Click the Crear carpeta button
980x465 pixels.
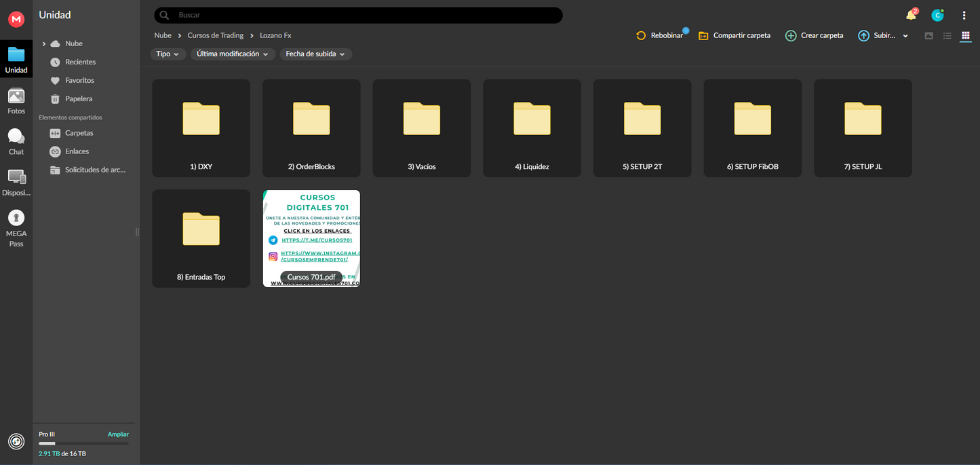tap(815, 35)
